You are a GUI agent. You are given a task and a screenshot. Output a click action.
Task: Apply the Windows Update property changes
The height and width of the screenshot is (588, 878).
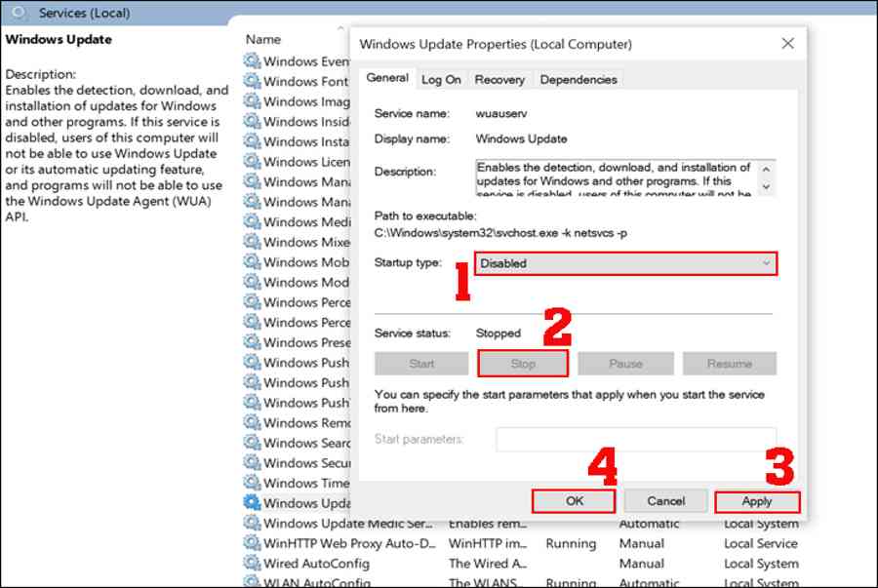[x=757, y=502]
